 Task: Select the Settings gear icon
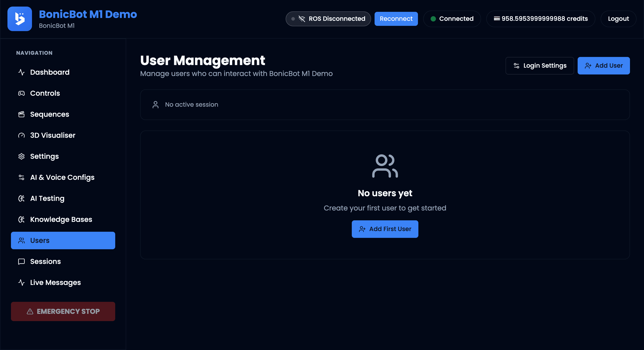(21, 156)
